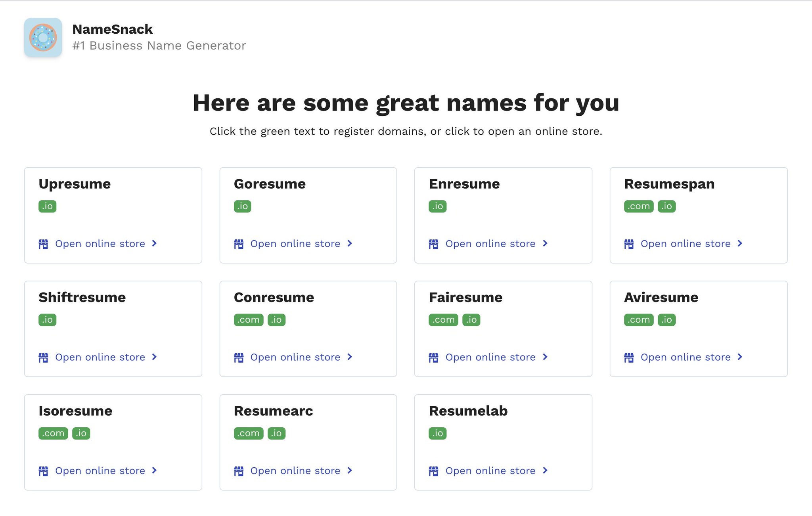The width and height of the screenshot is (812, 516).
Task: Click the store icon beside Goresume's online store link
Action: click(238, 244)
